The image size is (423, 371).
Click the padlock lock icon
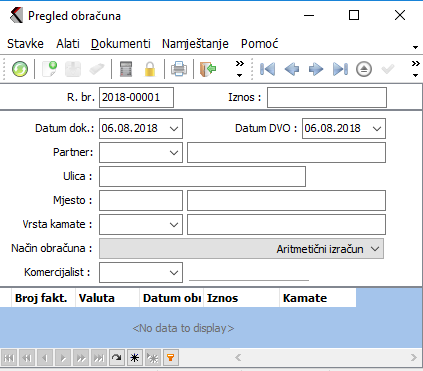[150, 69]
